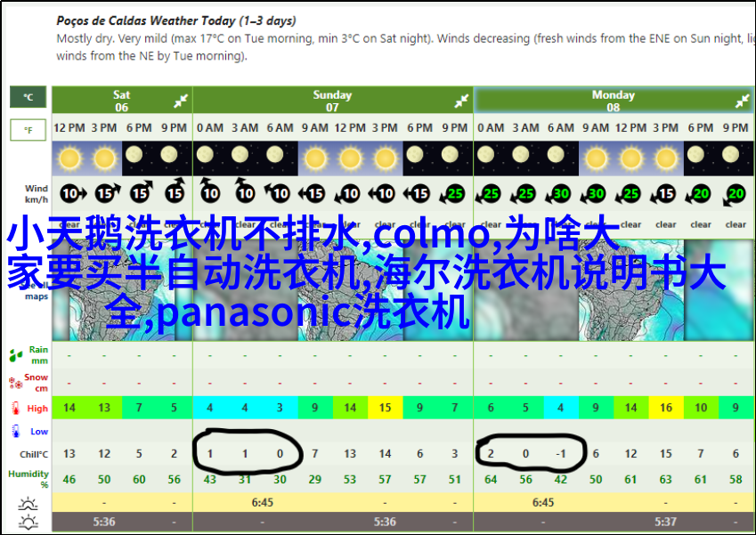Click the blue thermometer icon beside Low
Screen dimensions: 756x535
pyautogui.click(x=16, y=431)
